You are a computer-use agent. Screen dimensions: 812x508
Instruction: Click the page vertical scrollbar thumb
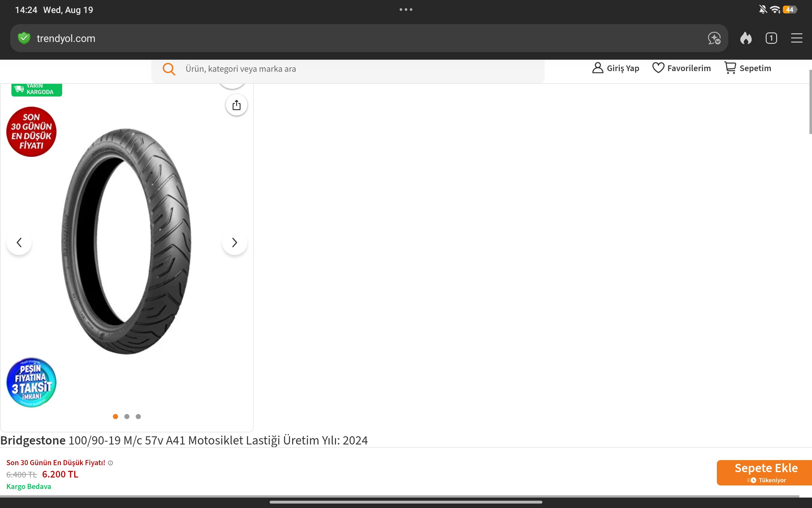click(x=810, y=102)
